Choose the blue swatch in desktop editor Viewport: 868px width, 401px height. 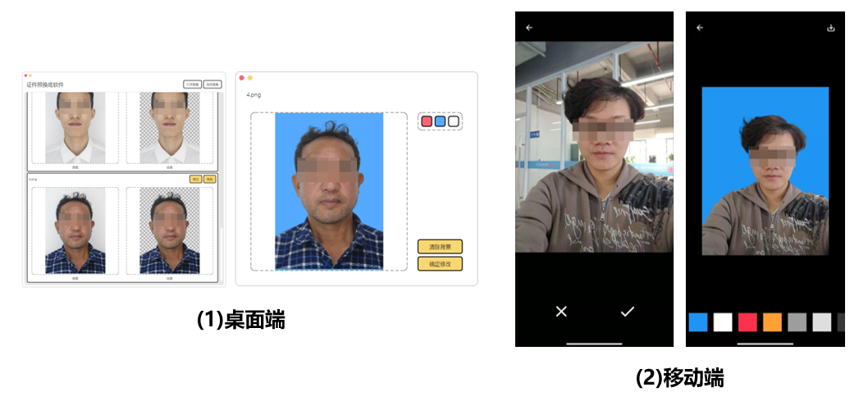[x=440, y=121]
